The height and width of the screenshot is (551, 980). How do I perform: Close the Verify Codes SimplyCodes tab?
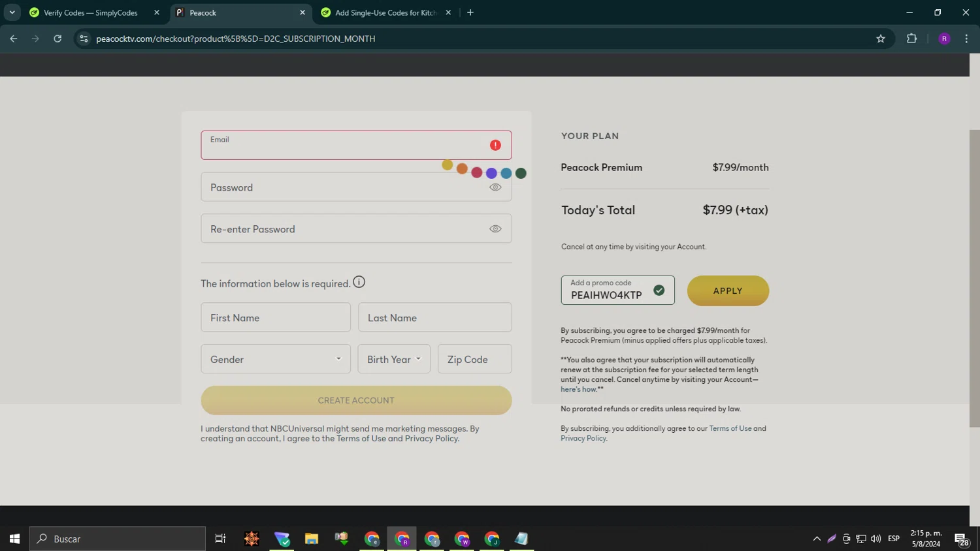157,12
